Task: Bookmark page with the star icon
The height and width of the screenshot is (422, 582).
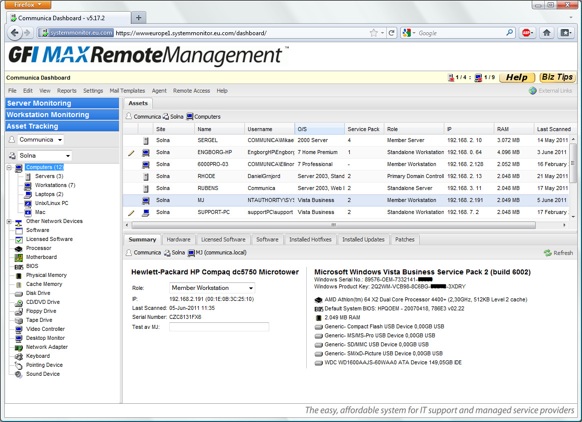Action: pos(373,33)
